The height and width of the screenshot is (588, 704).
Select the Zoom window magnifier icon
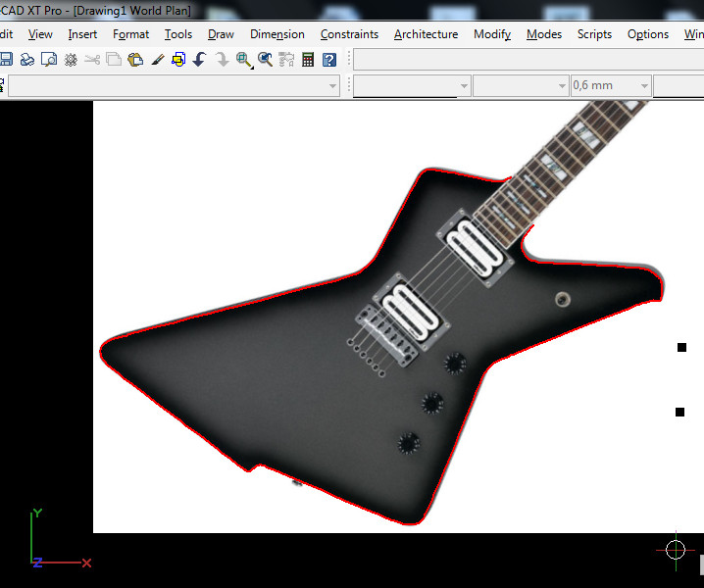(244, 60)
